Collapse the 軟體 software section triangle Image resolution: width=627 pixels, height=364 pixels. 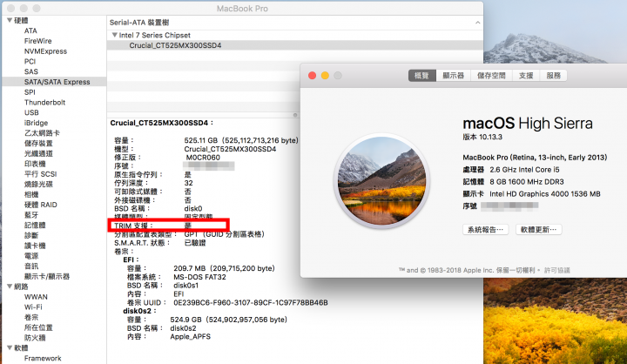[x=10, y=347]
